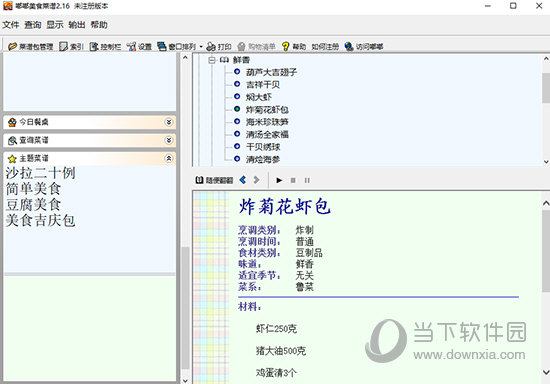Click down arrow of recipe detail scrollbar
The height and width of the screenshot is (384, 550).
(546, 372)
